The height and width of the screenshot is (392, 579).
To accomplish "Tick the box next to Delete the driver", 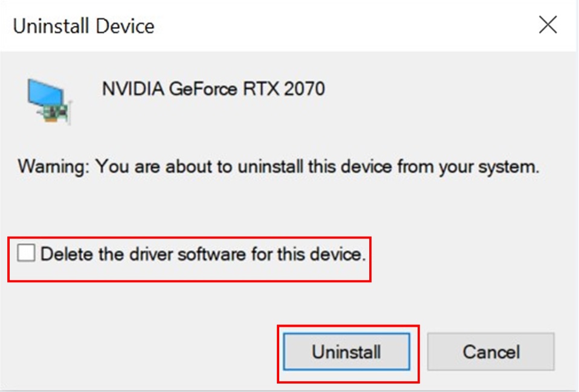I will point(26,253).
